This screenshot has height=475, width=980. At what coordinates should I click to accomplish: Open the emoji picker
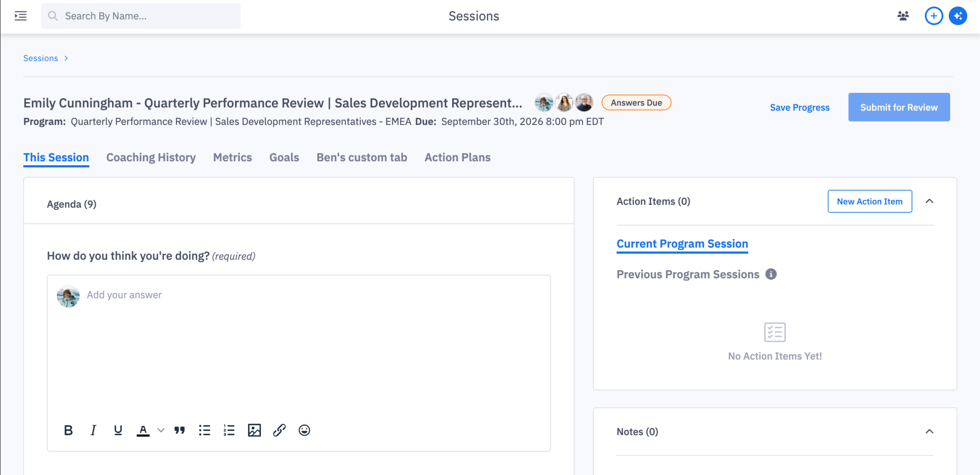304,430
